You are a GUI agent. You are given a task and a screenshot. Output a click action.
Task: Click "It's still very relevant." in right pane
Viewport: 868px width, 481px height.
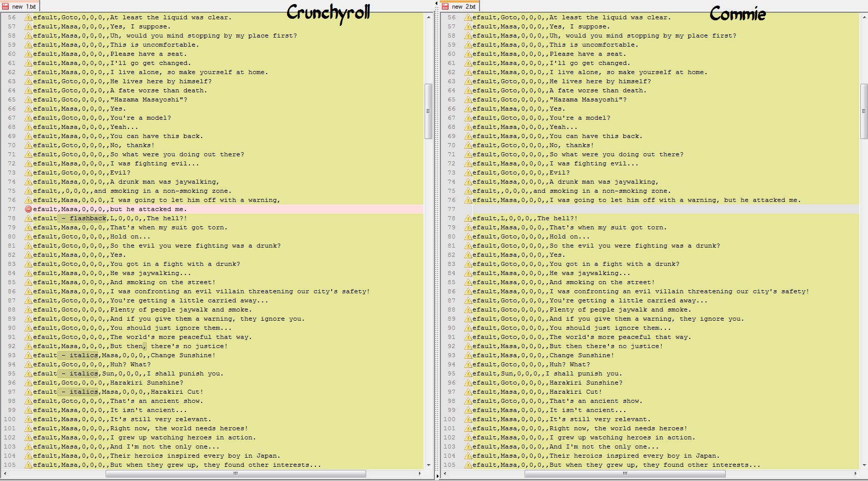point(600,419)
